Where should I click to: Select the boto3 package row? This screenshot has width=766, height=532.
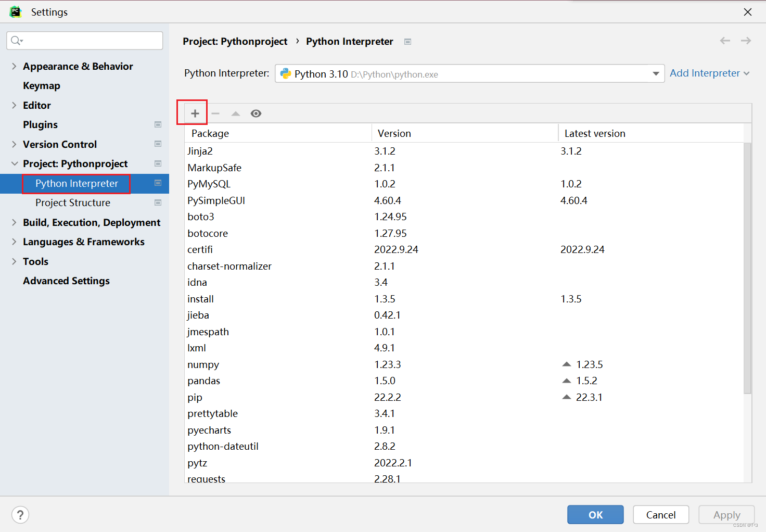464,217
